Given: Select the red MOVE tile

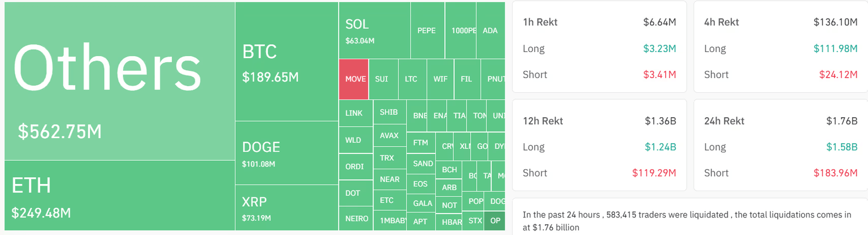Looking at the screenshot, I should coord(354,79).
